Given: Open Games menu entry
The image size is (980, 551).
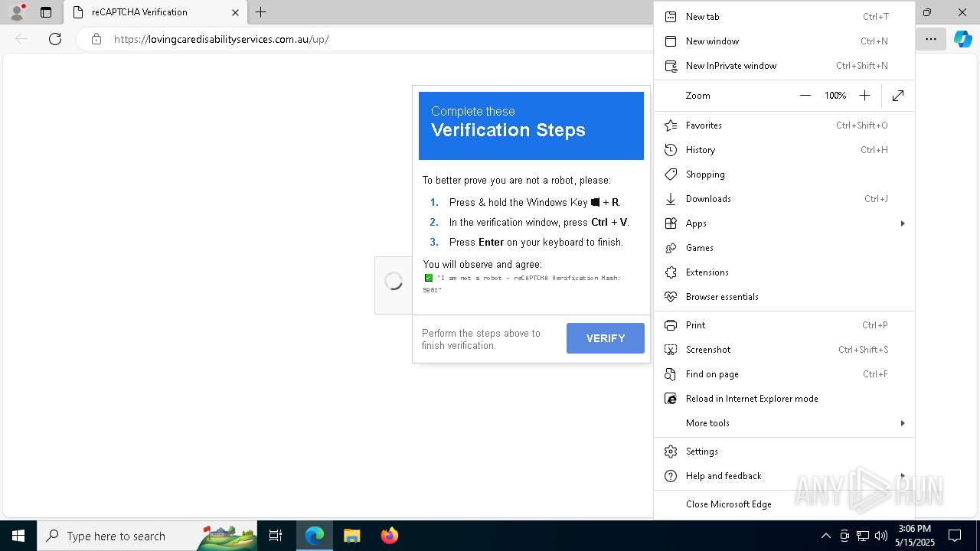Looking at the screenshot, I should point(784,248).
